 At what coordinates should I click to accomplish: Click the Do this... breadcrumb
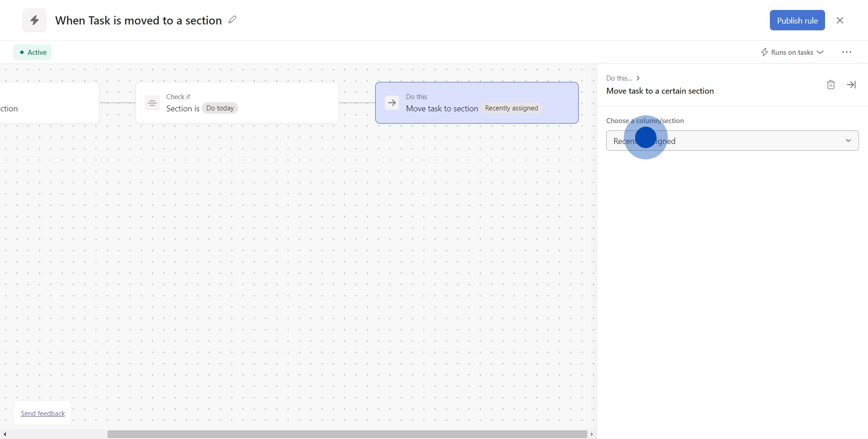coord(619,78)
